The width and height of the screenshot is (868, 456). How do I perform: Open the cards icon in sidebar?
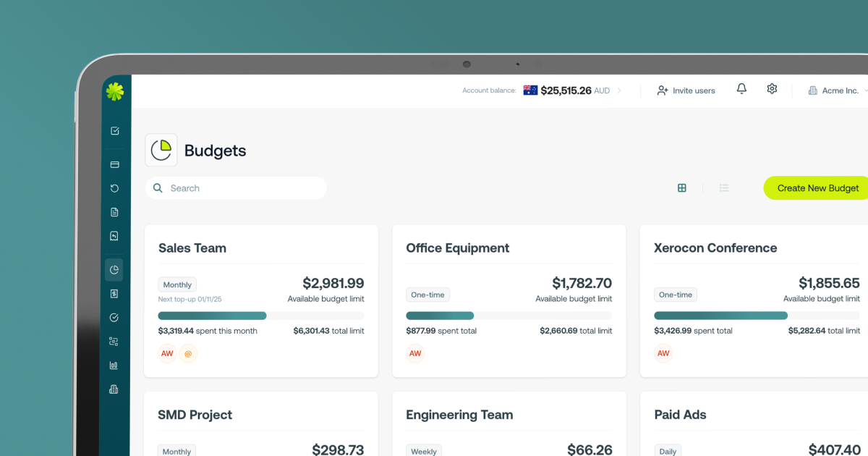click(114, 165)
